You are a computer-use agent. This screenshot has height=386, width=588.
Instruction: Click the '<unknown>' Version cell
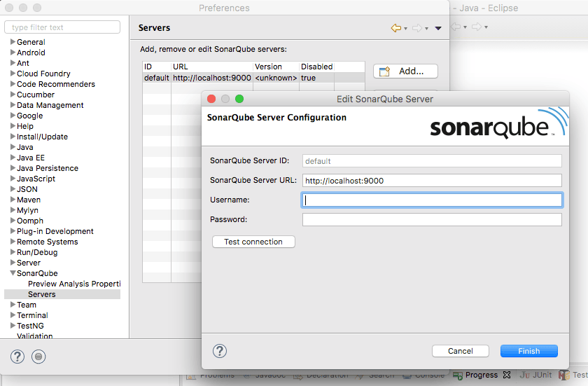point(276,78)
